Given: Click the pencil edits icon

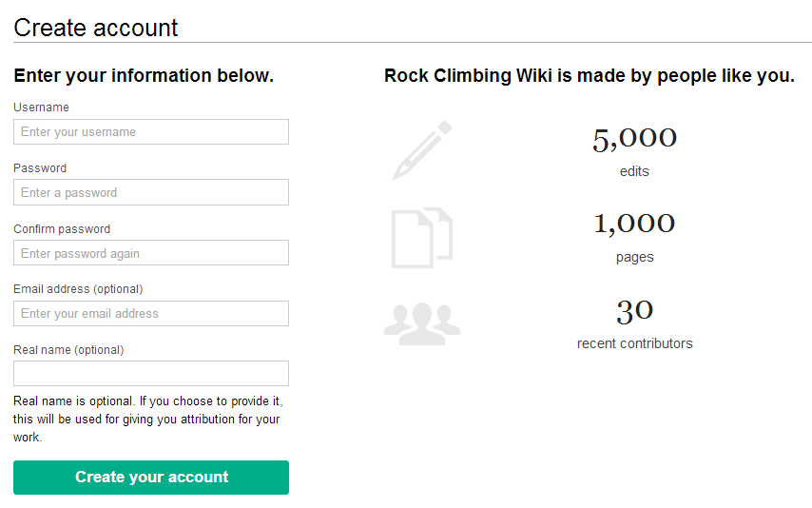Looking at the screenshot, I should pos(422,150).
